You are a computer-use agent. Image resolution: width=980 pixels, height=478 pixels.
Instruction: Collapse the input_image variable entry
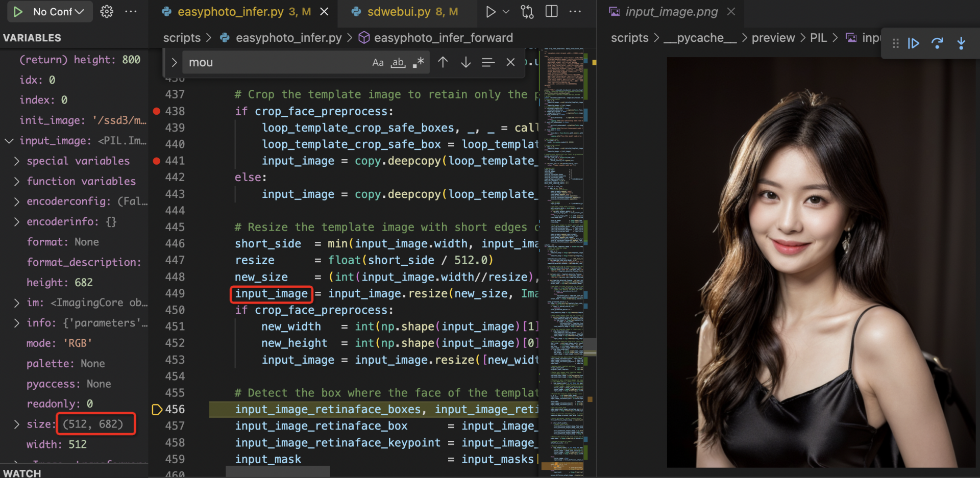click(x=8, y=141)
